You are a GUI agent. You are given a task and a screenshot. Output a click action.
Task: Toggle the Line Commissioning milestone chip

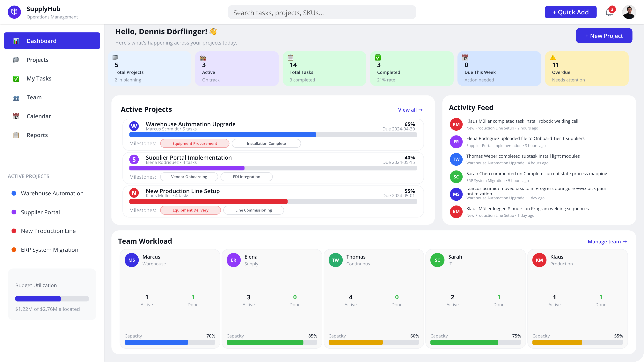253,210
